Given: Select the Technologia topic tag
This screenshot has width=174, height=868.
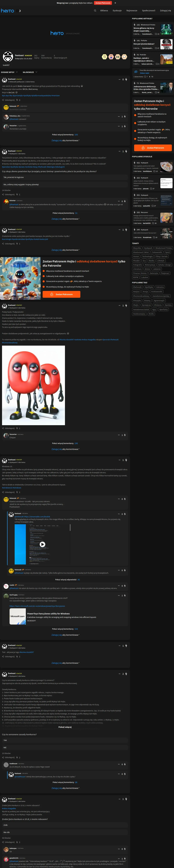Looking at the screenshot, I should pyautogui.click(x=147, y=256).
